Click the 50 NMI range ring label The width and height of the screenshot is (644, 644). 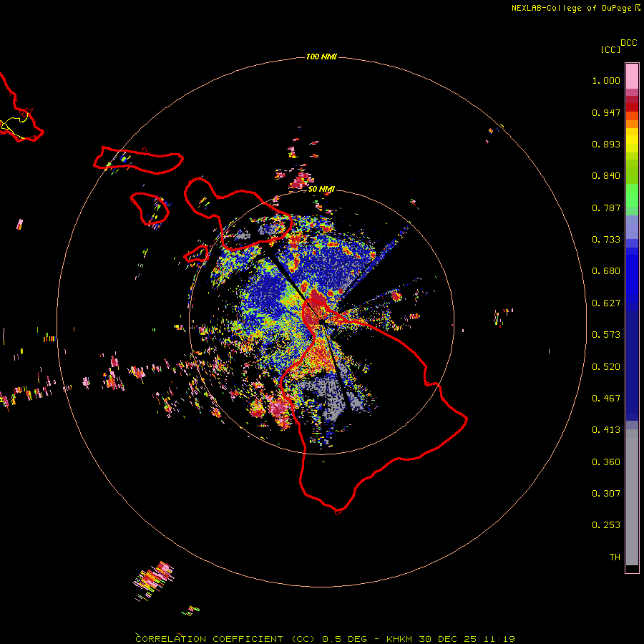pyautogui.click(x=321, y=190)
